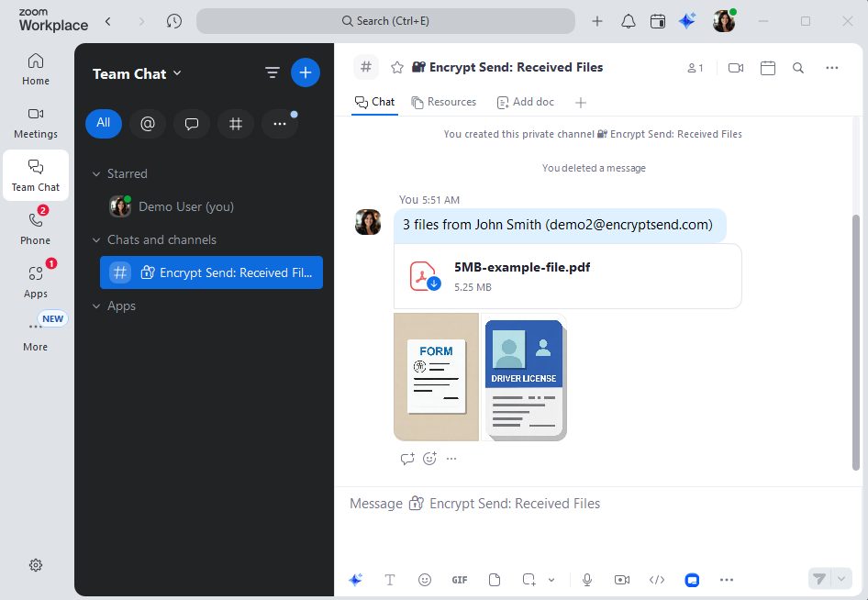Star the Encrypt Send channel
Viewport: 868px width, 600px height.
[397, 68]
